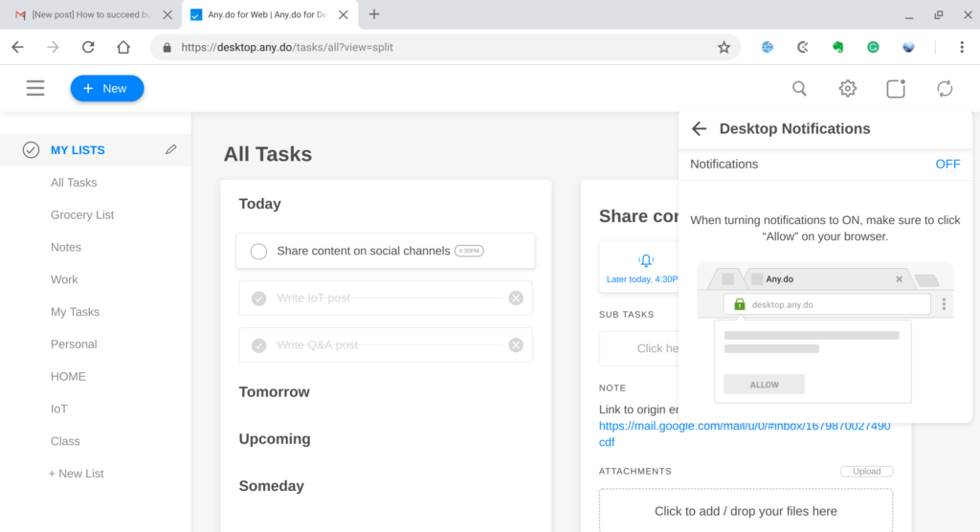Open the Class list

[65, 441]
